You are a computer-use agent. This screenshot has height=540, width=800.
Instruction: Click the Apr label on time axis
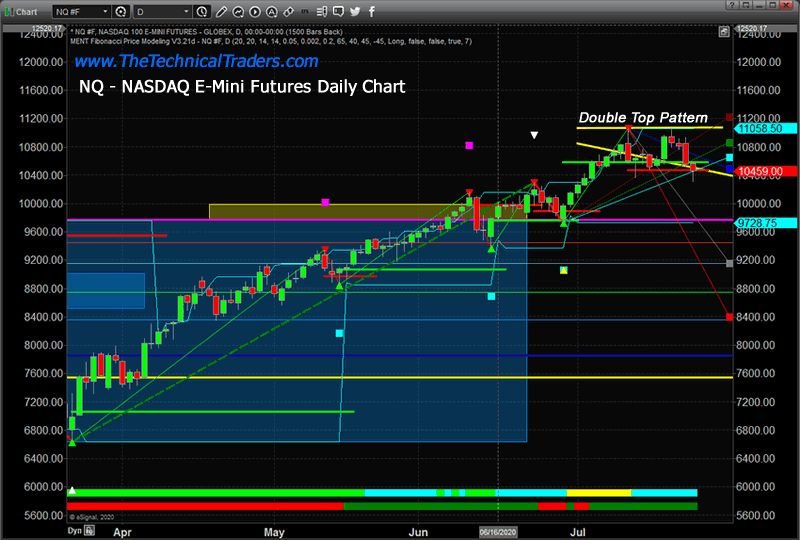122,532
